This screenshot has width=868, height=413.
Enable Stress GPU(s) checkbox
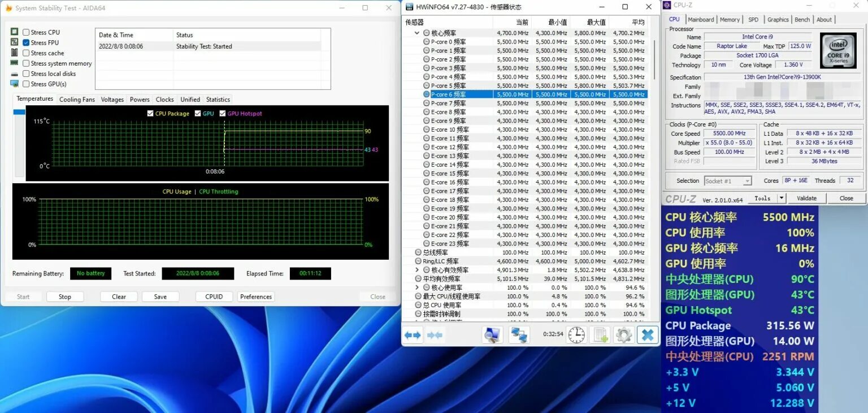(x=26, y=84)
